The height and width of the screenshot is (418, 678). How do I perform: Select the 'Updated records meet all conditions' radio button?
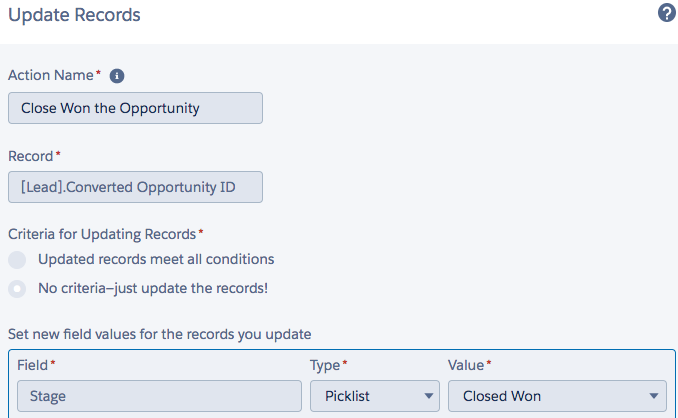point(17,260)
